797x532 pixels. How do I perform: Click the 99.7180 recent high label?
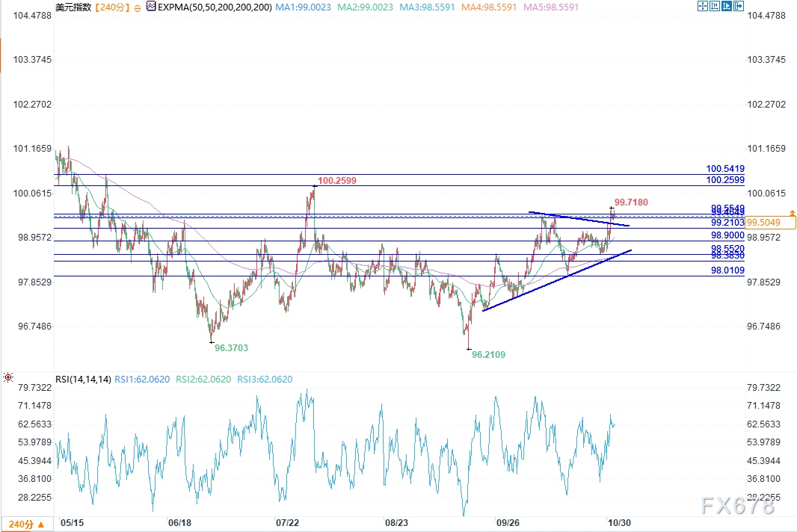(631, 202)
